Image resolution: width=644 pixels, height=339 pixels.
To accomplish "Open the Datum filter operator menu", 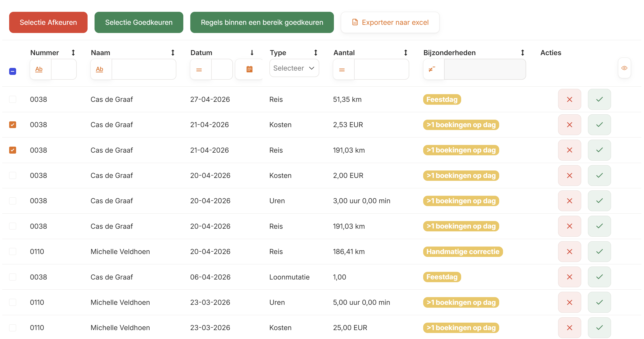I will [201, 69].
